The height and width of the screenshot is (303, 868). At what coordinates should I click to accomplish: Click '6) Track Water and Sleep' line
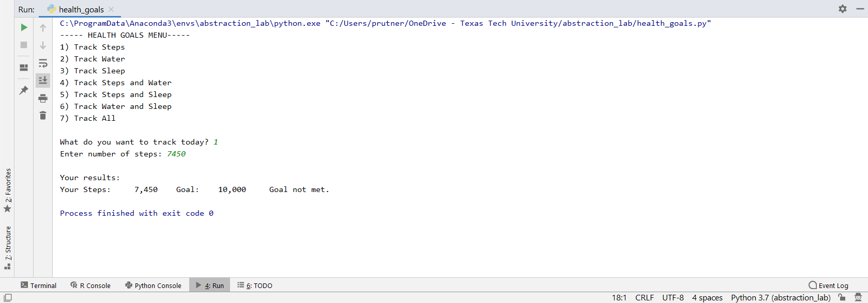tap(116, 106)
